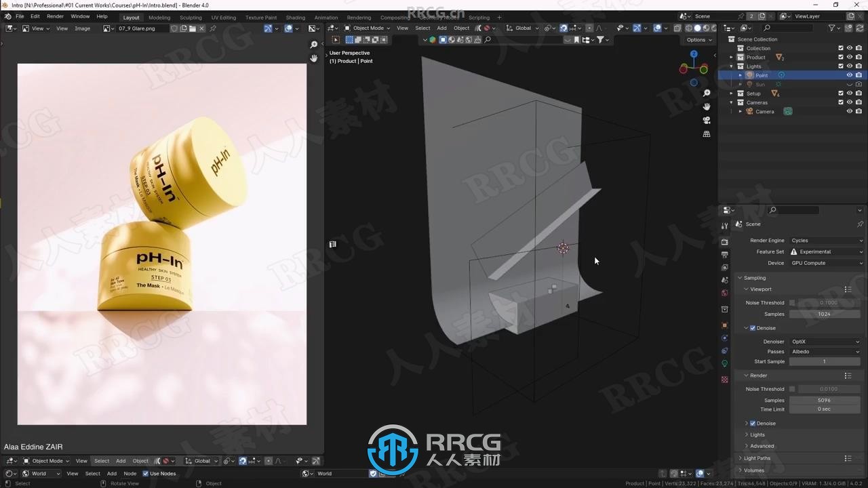Image resolution: width=868 pixels, height=488 pixels.
Task: Open the Window menu
Action: tap(80, 16)
